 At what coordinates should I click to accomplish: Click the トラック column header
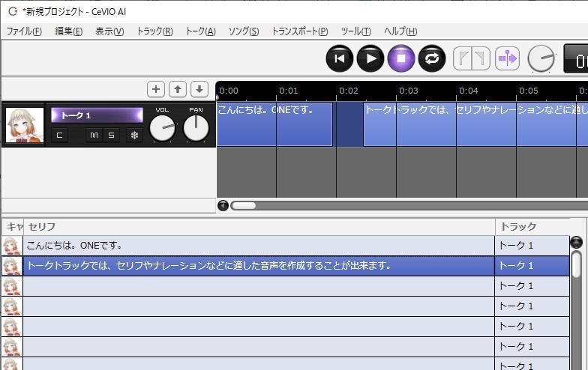[x=532, y=226]
